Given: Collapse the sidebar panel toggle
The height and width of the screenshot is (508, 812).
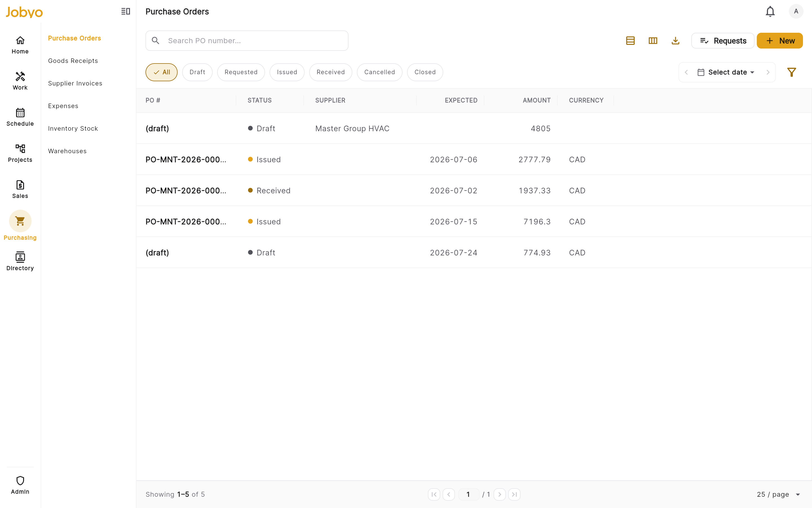Looking at the screenshot, I should (125, 11).
